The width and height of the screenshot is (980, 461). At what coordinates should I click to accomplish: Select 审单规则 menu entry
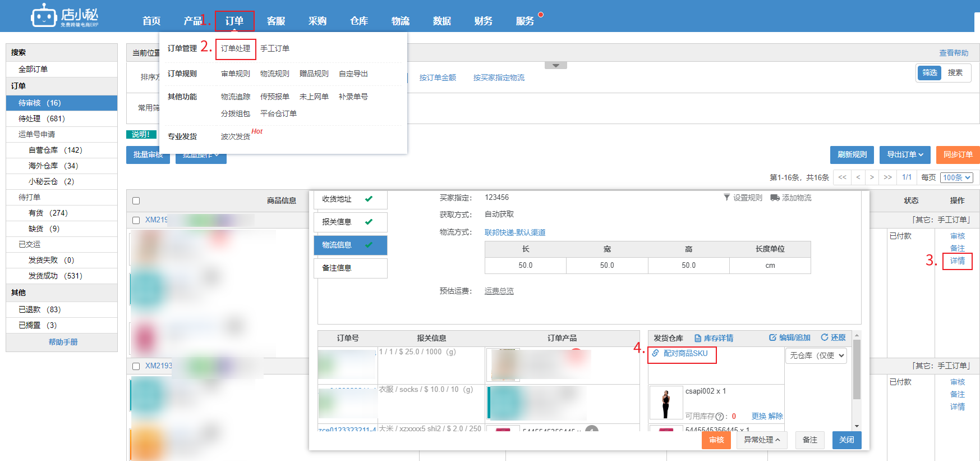coord(236,74)
